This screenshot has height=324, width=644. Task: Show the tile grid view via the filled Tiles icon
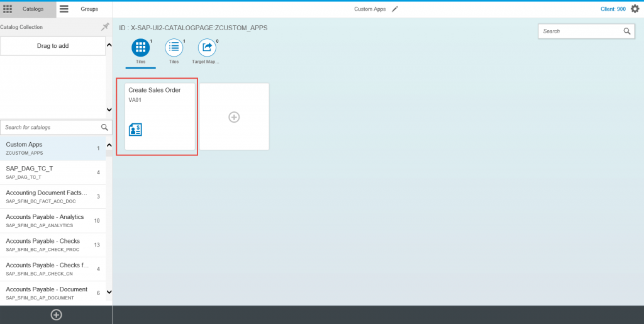pyautogui.click(x=140, y=48)
